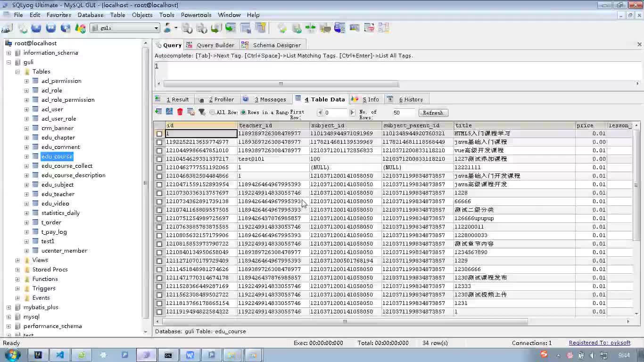The width and height of the screenshot is (644, 362).
Task: Click the First Row input field
Action: (x=336, y=113)
